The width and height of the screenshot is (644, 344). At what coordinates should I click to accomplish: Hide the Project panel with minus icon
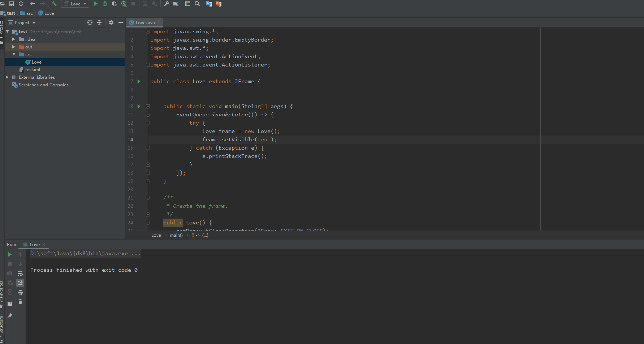pyautogui.click(x=121, y=22)
